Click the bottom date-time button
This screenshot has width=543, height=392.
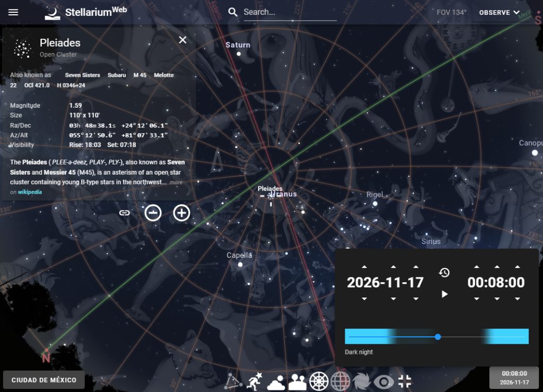pyautogui.click(x=514, y=378)
